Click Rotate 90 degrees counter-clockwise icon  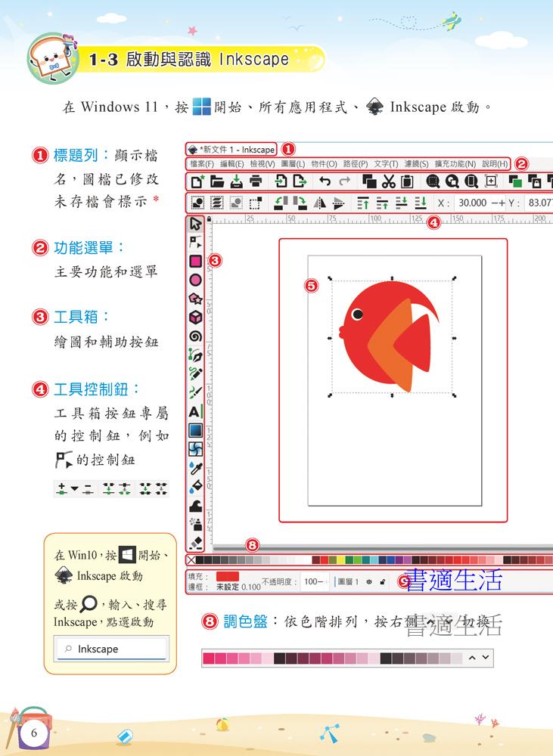tap(281, 203)
